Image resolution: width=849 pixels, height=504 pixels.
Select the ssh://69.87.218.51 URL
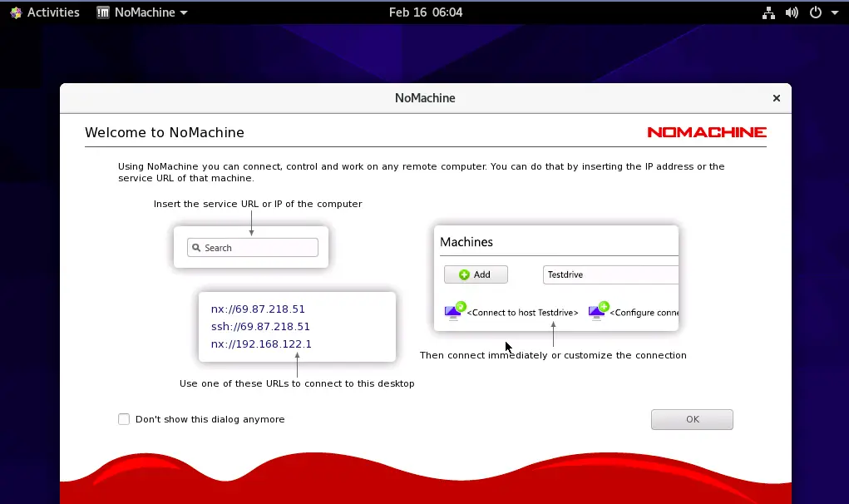pos(260,326)
